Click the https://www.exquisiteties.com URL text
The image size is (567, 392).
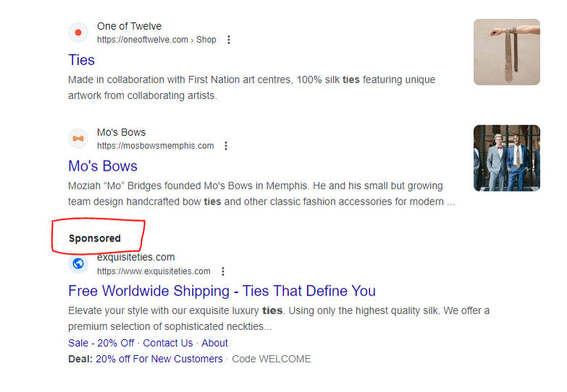[154, 272]
